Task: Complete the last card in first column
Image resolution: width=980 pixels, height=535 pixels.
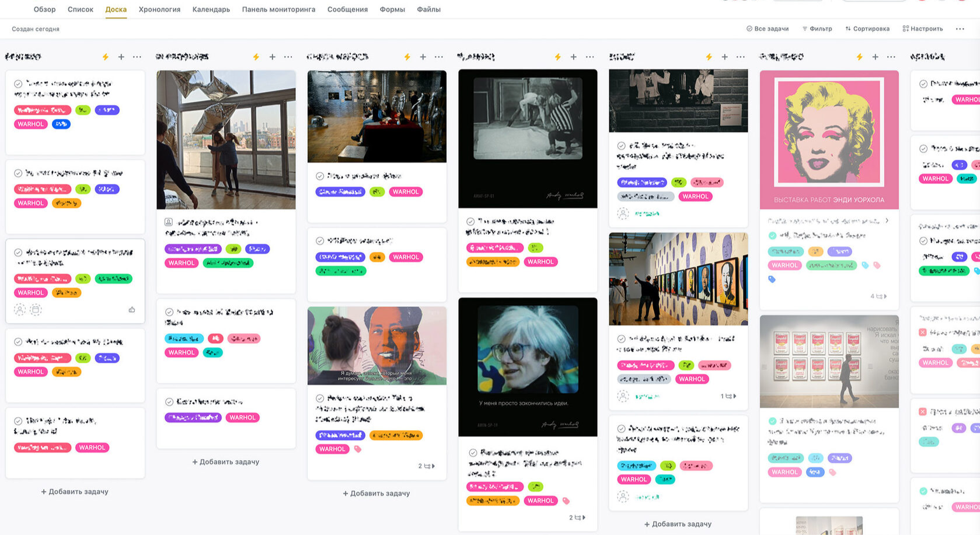Action: 18,421
